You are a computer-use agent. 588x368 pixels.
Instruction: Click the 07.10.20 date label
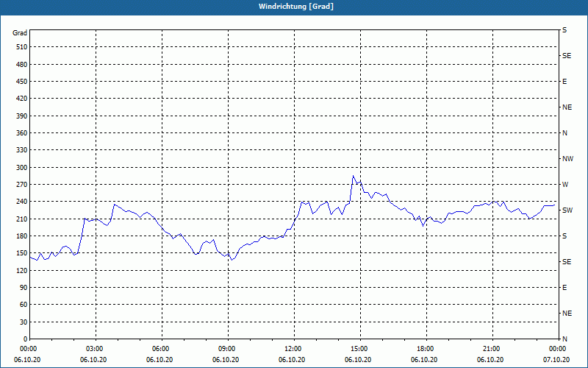pyautogui.click(x=556, y=360)
